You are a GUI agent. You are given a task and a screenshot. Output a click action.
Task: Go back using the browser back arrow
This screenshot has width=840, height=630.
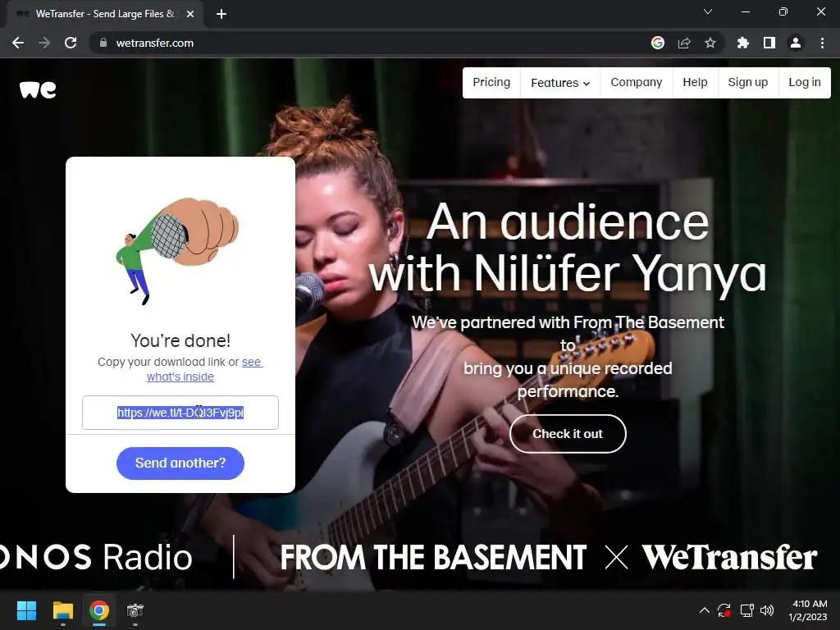[x=18, y=43]
